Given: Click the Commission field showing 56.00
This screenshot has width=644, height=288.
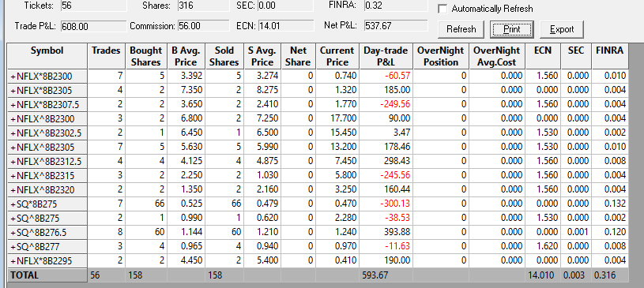Looking at the screenshot, I should [x=204, y=26].
